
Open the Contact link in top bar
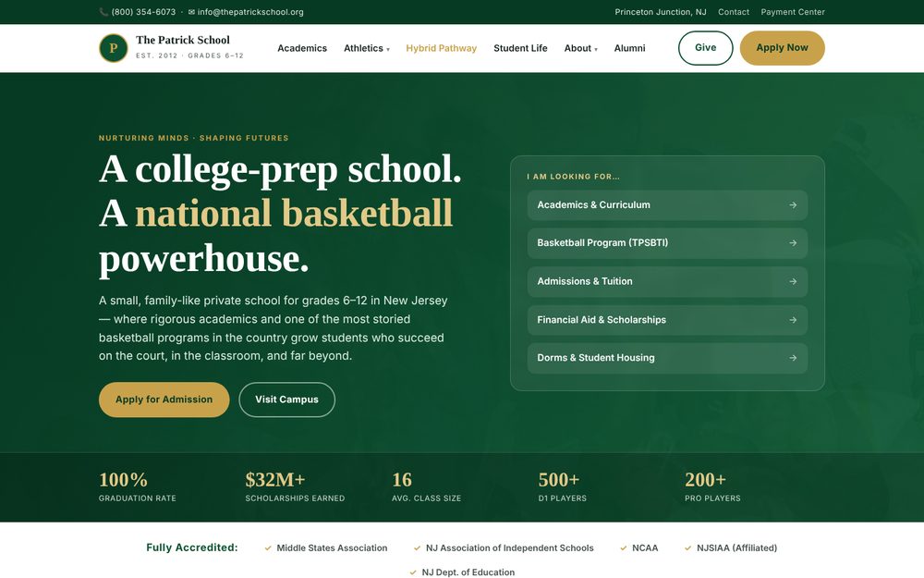pyautogui.click(x=734, y=12)
